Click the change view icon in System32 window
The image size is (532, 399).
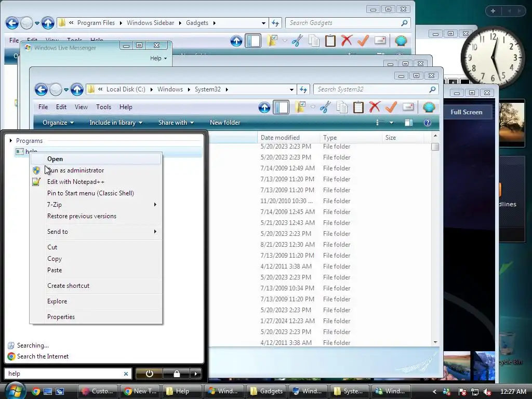(379, 123)
